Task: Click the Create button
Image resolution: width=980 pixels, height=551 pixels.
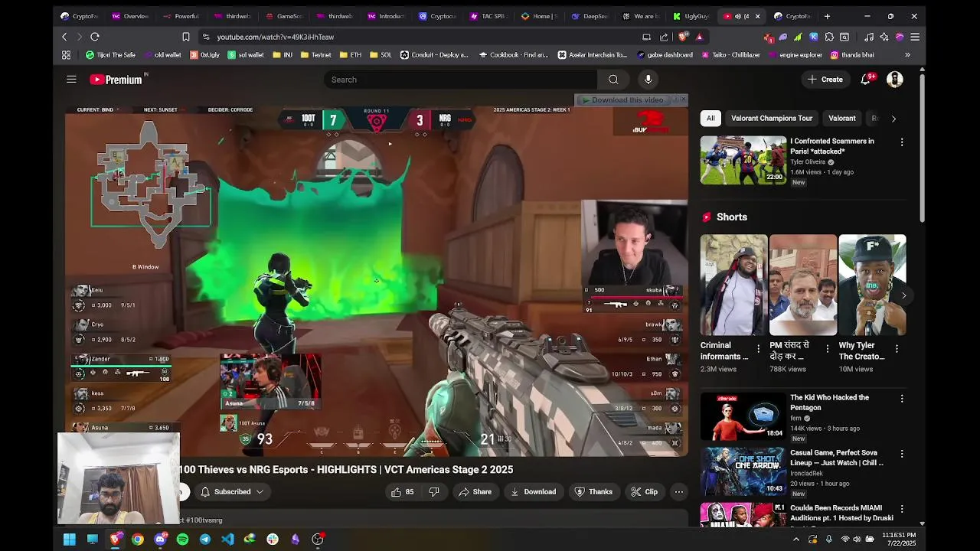Action: [x=825, y=80]
